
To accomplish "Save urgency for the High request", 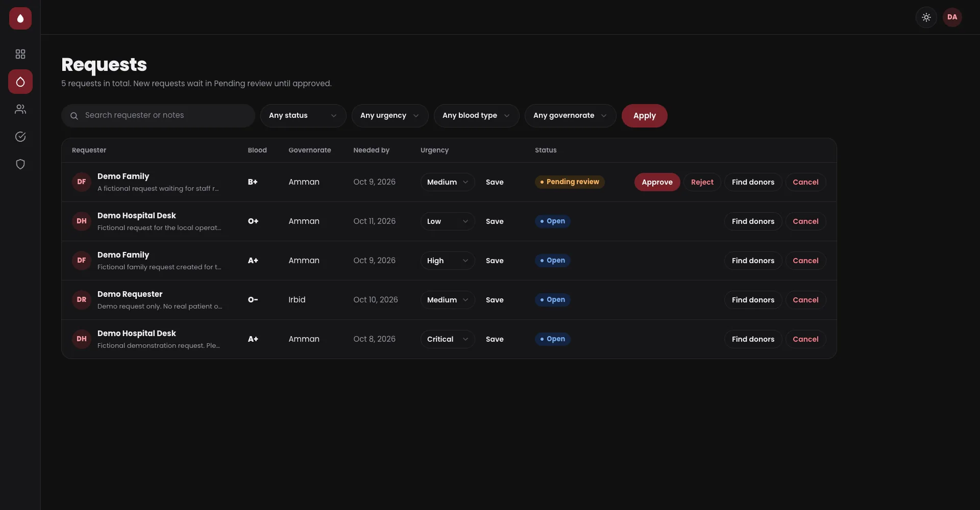I will click(495, 261).
